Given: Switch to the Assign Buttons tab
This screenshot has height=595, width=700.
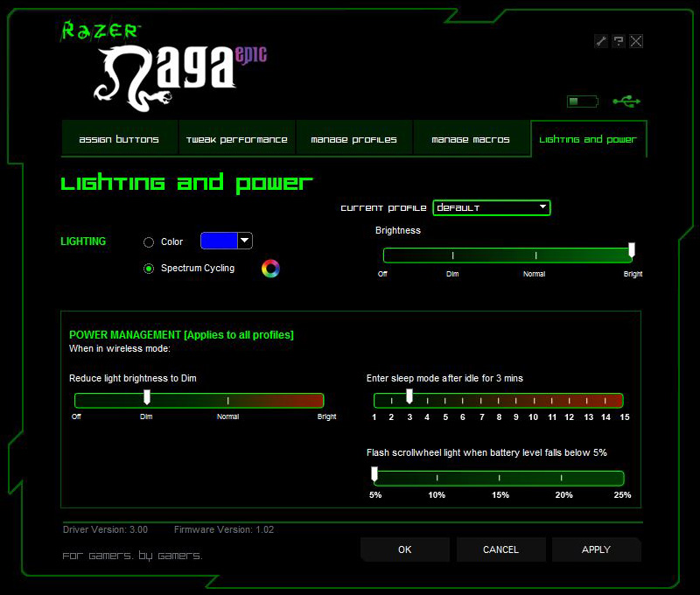Looking at the screenshot, I should [x=119, y=139].
